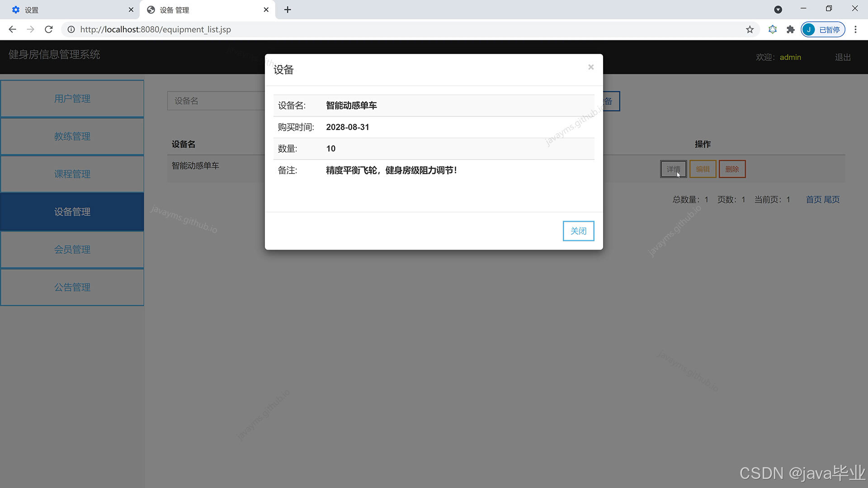
Task: Click the 关闭 button in the dialog
Action: [578, 231]
